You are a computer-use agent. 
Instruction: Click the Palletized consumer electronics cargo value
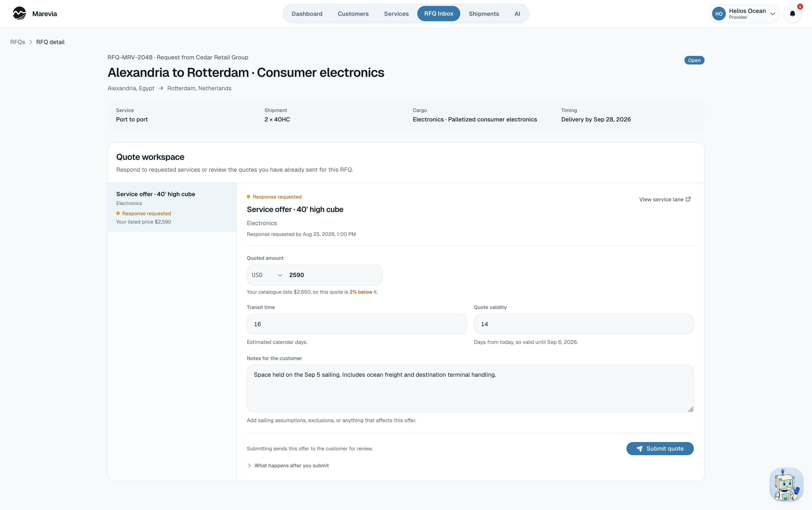[474, 119]
